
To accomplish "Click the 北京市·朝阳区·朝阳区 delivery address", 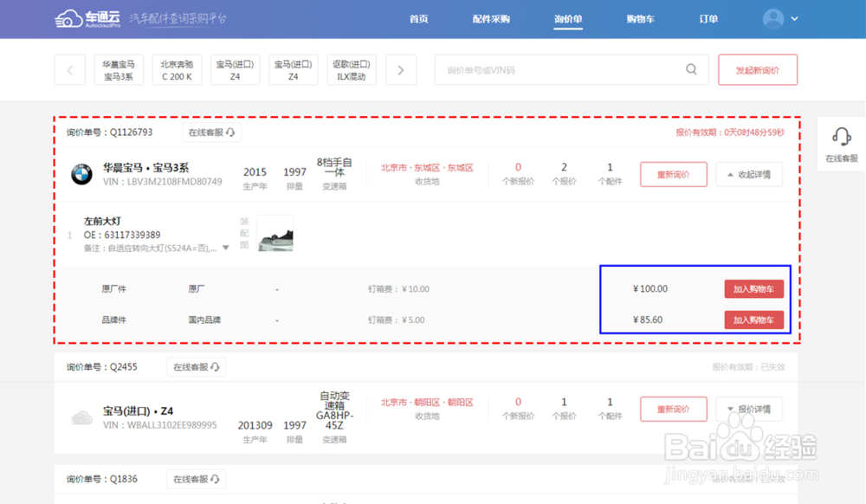I will (x=427, y=403).
